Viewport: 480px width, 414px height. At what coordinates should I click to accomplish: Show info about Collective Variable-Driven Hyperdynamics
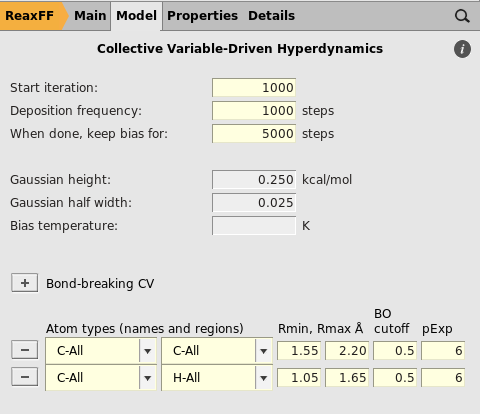pyautogui.click(x=462, y=49)
